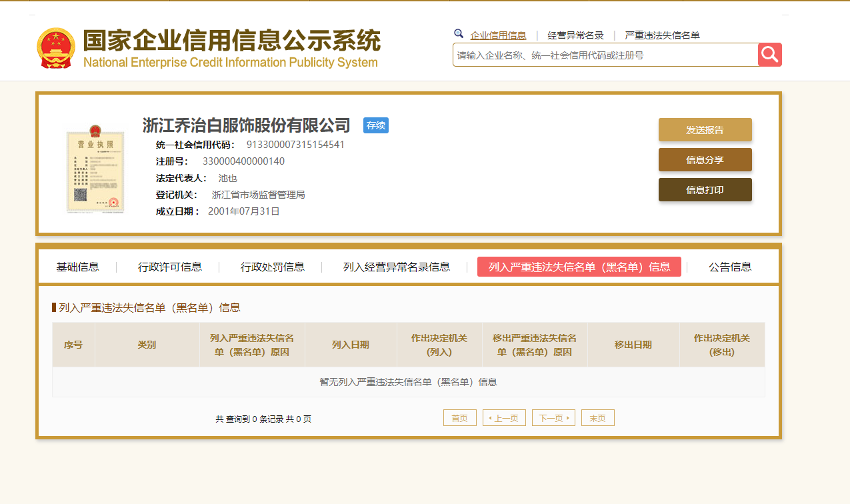The width and height of the screenshot is (850, 504).
Task: Select the 列入严重违法失信名单（黑名单）信息 tab
Action: pyautogui.click(x=579, y=267)
